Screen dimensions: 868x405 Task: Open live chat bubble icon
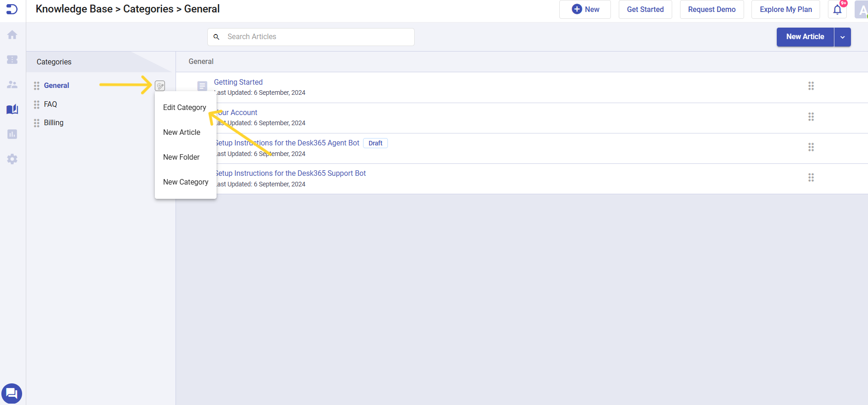[12, 393]
